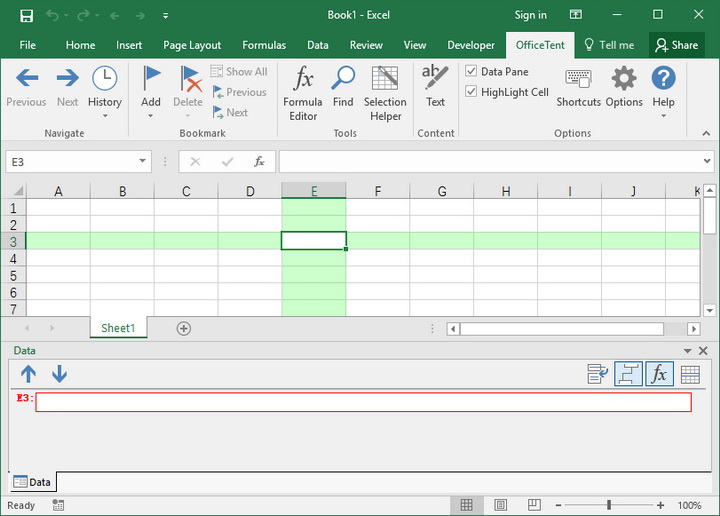Image resolution: width=720 pixels, height=516 pixels.
Task: Expand the Help dropdown menu
Action: (x=663, y=115)
